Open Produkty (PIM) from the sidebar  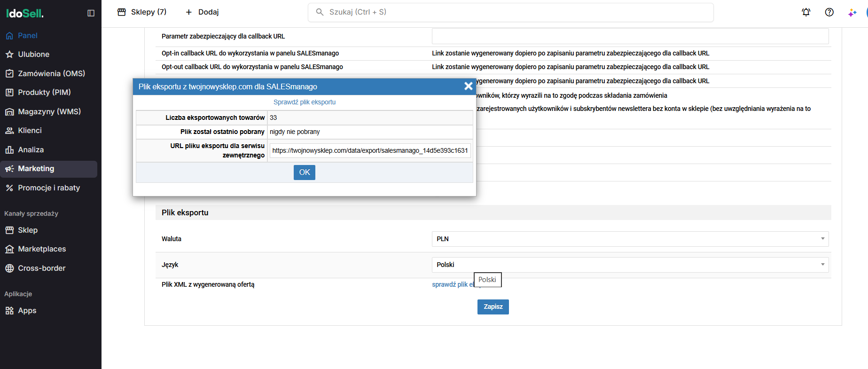[44, 93]
